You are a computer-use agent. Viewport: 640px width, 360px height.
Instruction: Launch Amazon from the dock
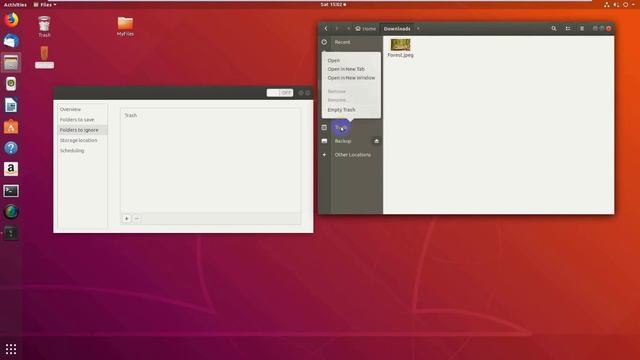coord(11,169)
